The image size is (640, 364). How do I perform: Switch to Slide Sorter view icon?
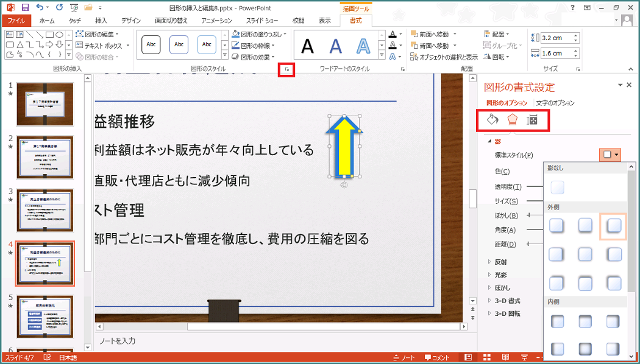pos(488,357)
